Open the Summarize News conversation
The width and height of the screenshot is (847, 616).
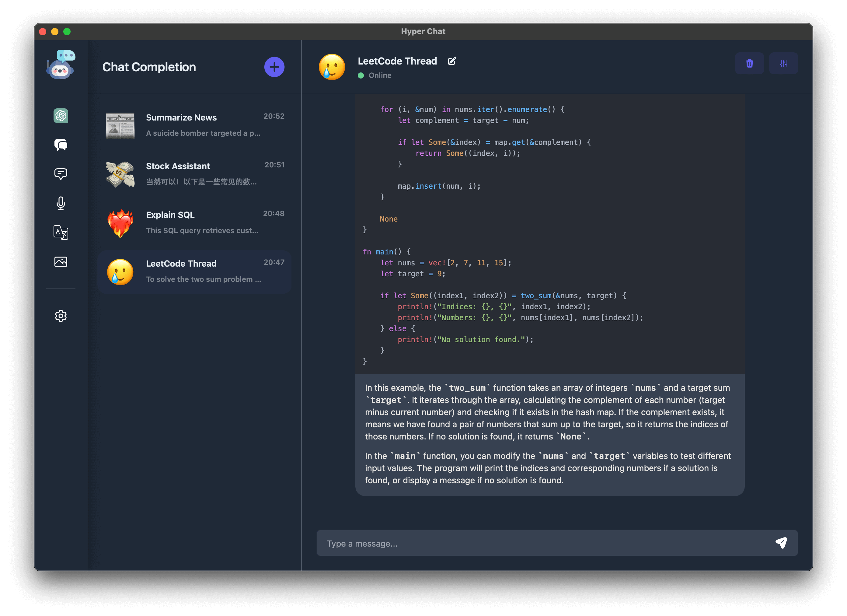coord(204,125)
